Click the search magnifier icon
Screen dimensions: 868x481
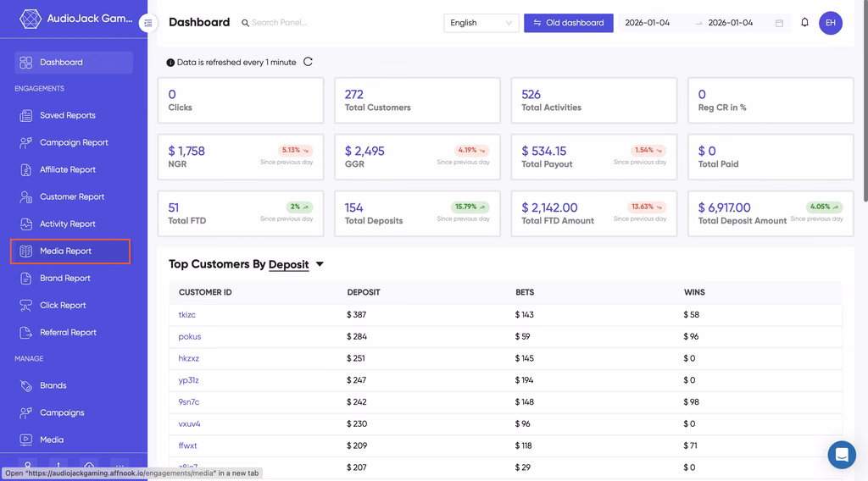(245, 23)
